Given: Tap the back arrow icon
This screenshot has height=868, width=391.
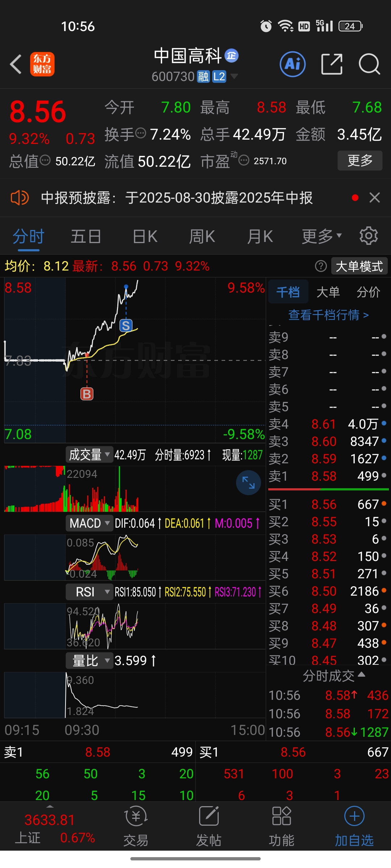Looking at the screenshot, I should click(x=16, y=64).
